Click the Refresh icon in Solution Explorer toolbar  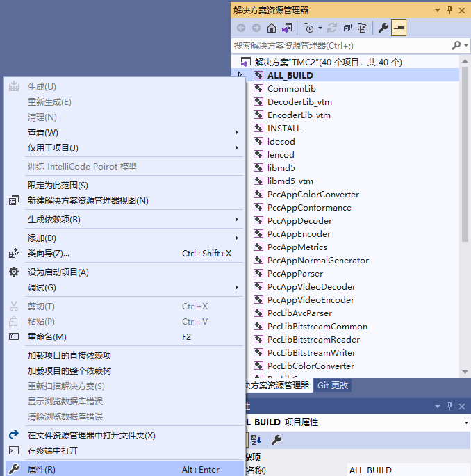point(332,28)
